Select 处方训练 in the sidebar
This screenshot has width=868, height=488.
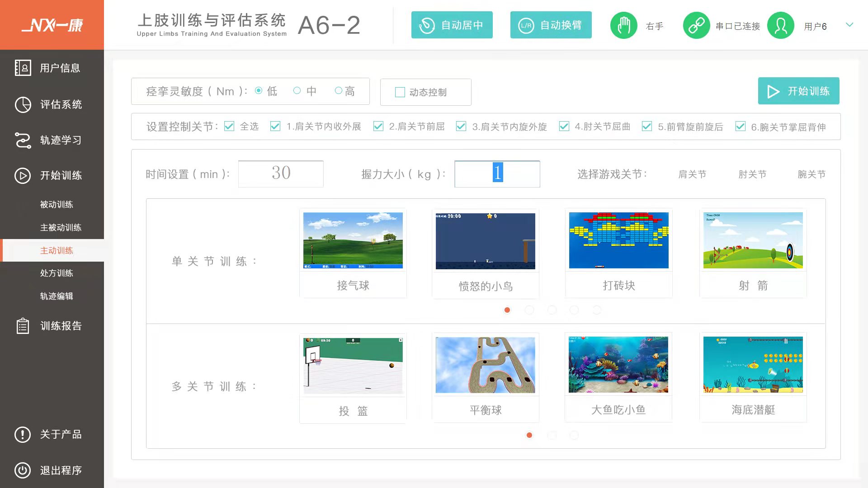coord(57,273)
